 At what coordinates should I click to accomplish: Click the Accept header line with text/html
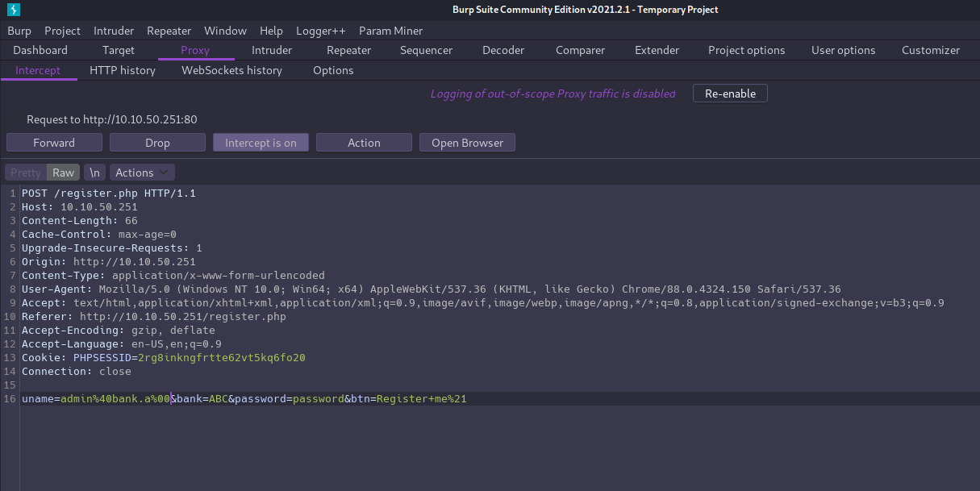click(x=483, y=303)
